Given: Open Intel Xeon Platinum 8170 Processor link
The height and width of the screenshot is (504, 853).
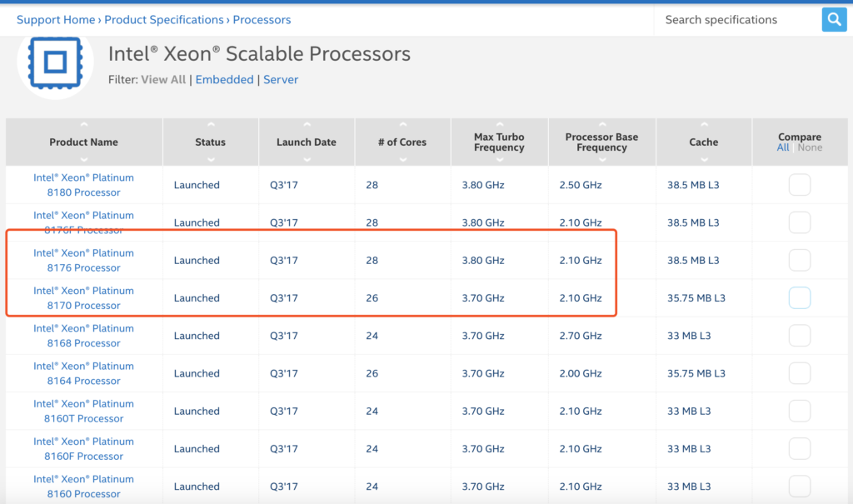Looking at the screenshot, I should tap(84, 297).
